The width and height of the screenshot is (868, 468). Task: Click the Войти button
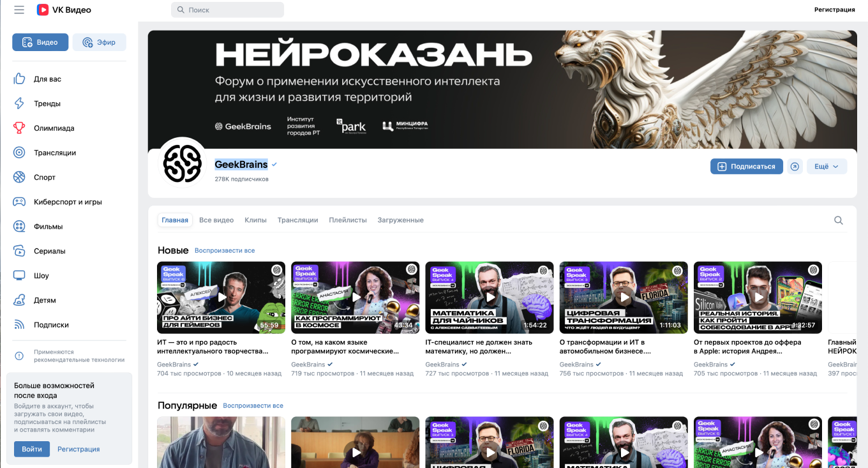[x=32, y=449]
